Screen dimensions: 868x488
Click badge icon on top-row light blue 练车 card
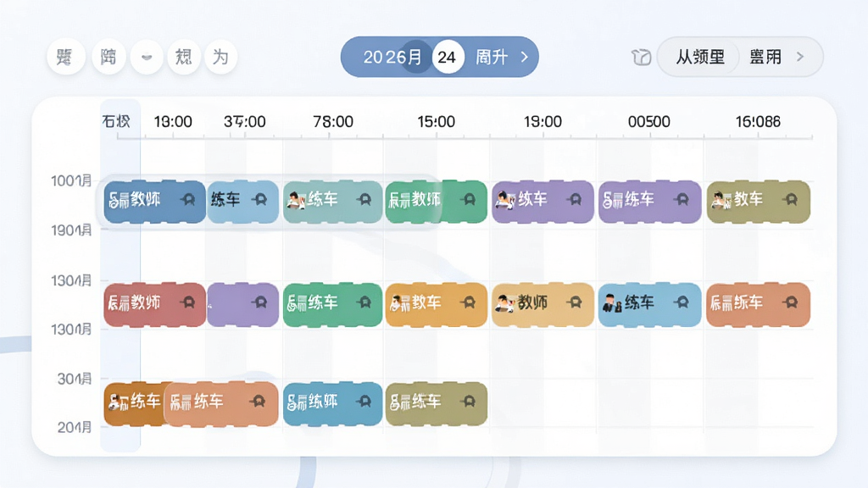click(x=259, y=199)
